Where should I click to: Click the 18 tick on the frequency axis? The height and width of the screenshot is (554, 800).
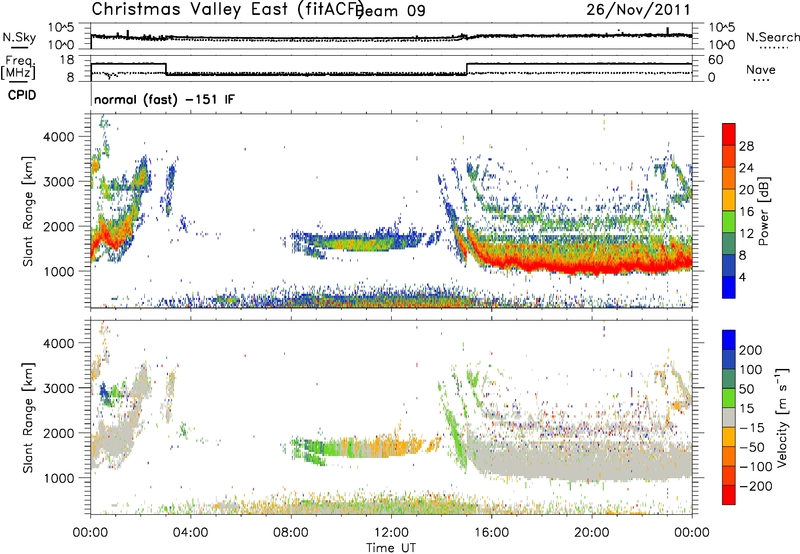pos(67,60)
